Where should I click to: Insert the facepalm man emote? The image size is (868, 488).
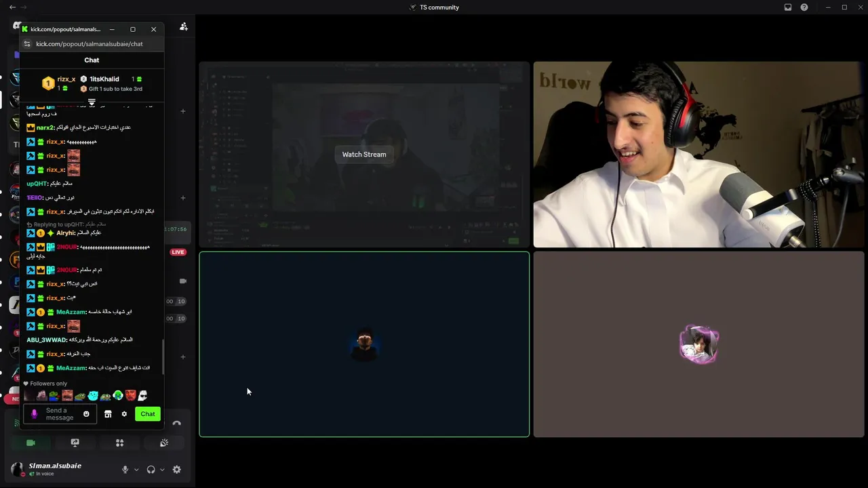(41, 395)
